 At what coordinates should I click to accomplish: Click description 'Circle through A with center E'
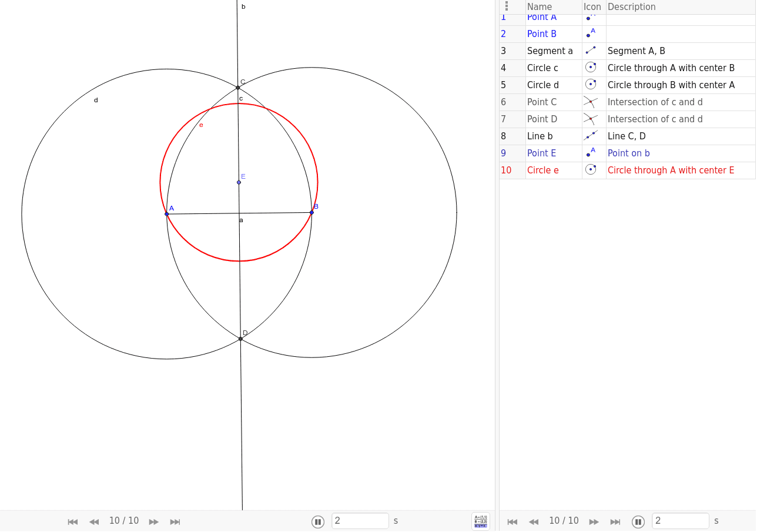click(671, 170)
